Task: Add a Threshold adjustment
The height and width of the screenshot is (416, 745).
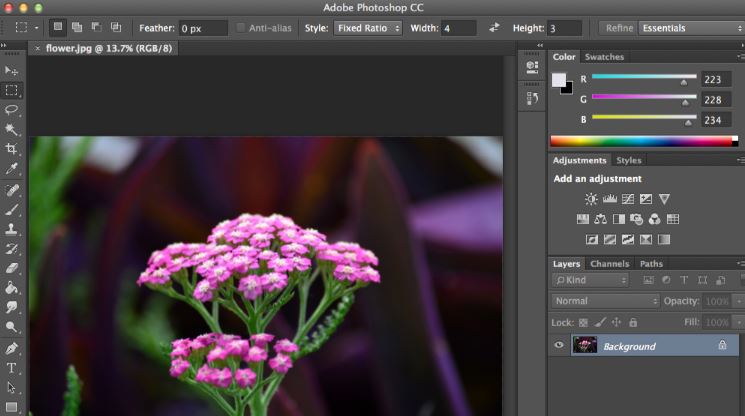Action: pyautogui.click(x=628, y=239)
